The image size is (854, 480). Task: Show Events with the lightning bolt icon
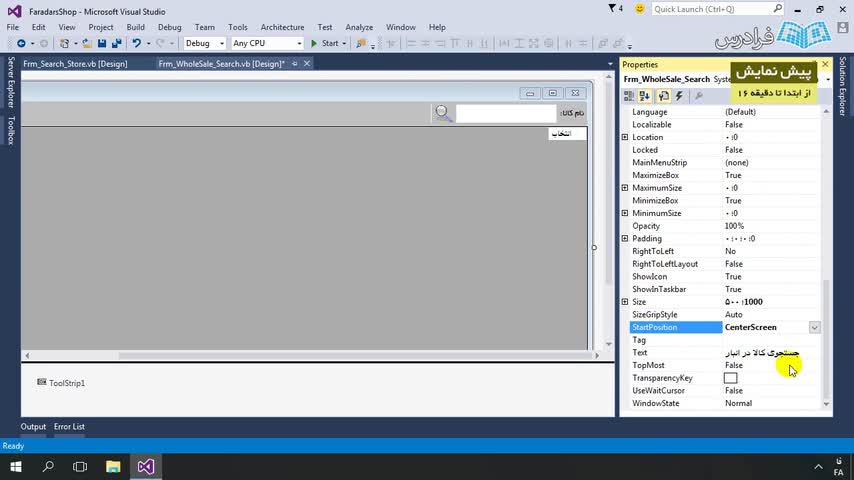pos(679,96)
